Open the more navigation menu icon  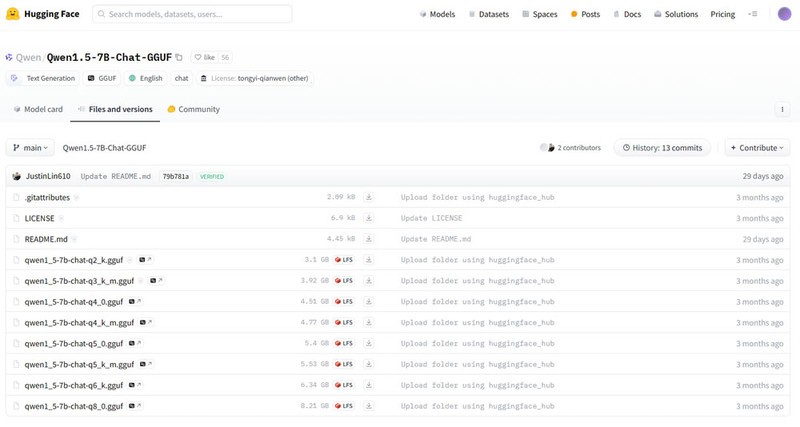(753, 14)
